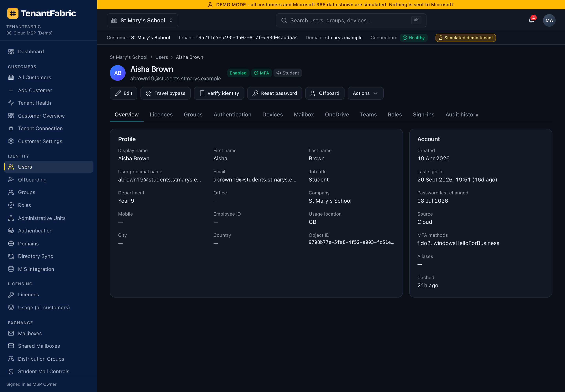
Task: Click Verify identity button
Action: tap(219, 93)
